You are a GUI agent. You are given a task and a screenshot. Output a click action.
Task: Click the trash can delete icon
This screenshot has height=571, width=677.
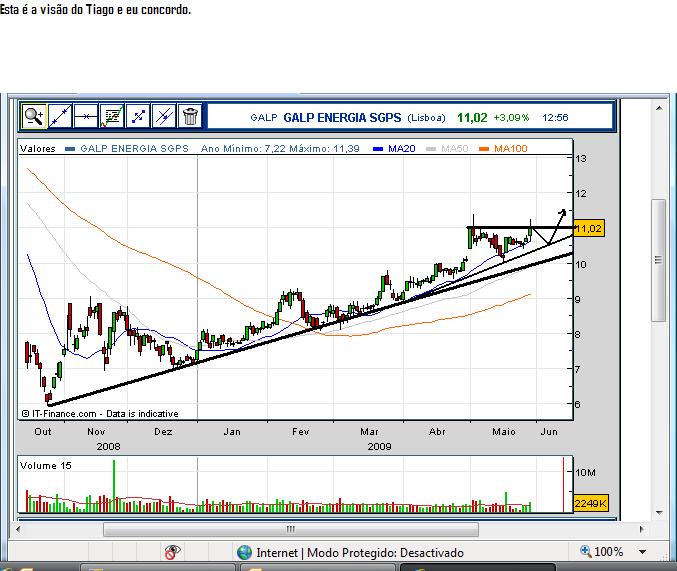point(190,116)
